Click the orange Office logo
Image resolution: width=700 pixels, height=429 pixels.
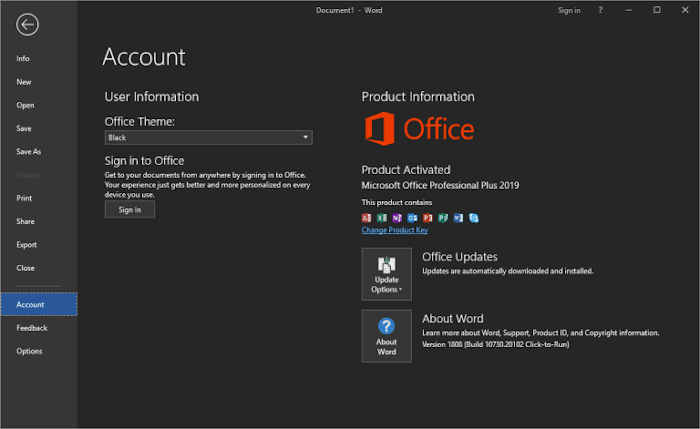click(x=419, y=129)
